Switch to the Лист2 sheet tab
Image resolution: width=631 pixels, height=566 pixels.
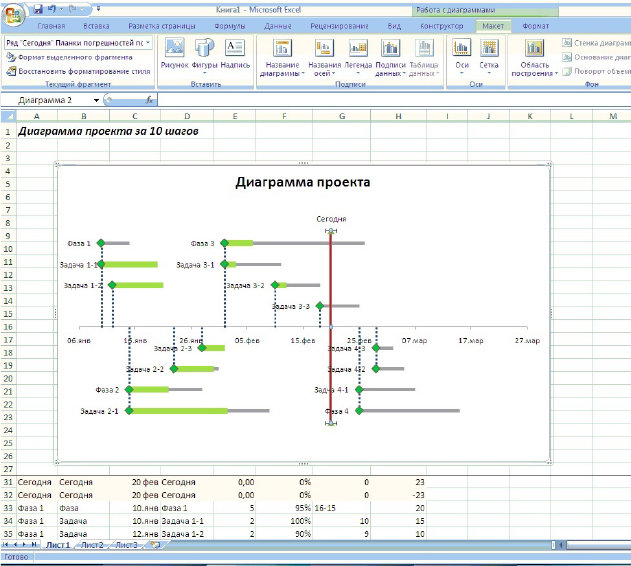[x=92, y=545]
